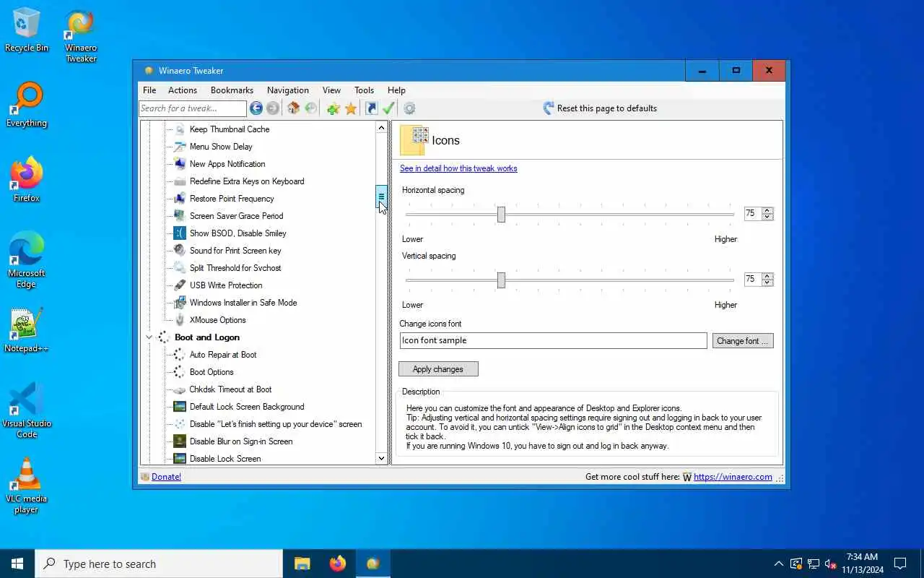The image size is (924, 578).
Task: Open the File menu
Action: click(149, 90)
